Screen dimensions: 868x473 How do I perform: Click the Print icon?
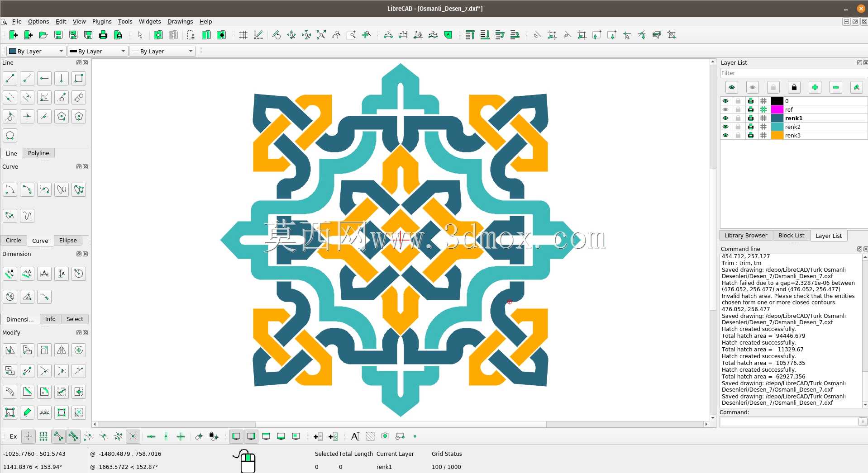click(x=103, y=35)
